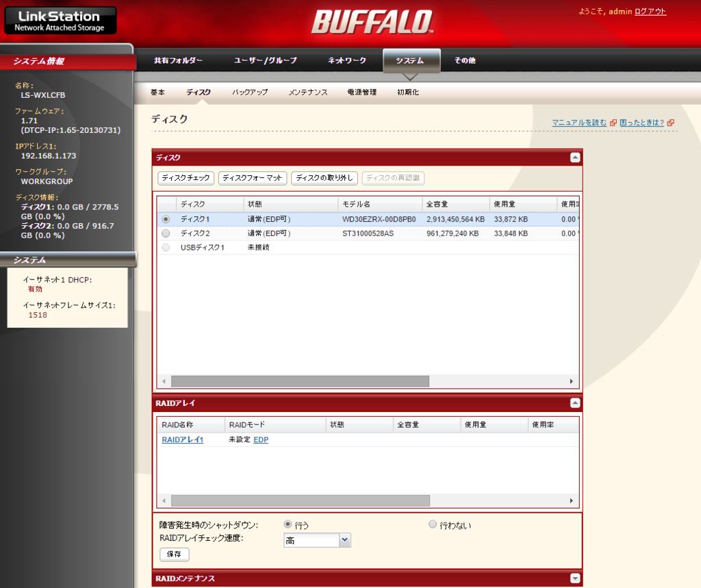Click 未接続 status of USBディスク1
The height and width of the screenshot is (588, 701).
tap(258, 247)
